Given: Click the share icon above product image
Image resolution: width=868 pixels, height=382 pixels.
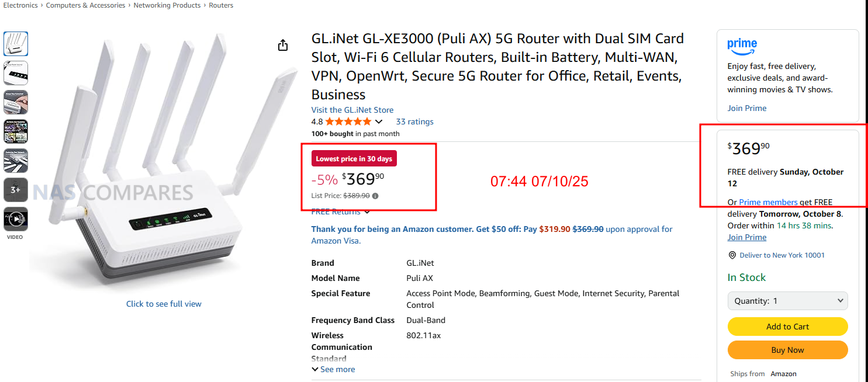Looking at the screenshot, I should tap(283, 45).
